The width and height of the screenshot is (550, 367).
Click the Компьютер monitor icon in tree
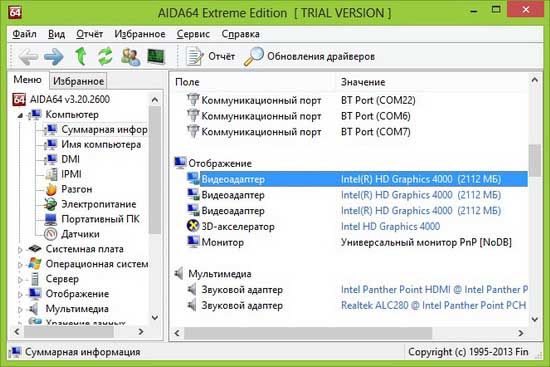[35, 114]
